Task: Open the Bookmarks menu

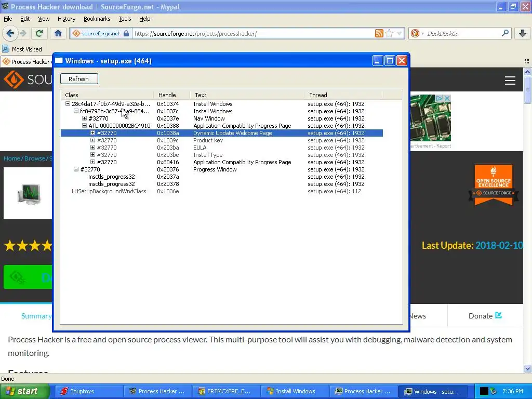Action: pos(97,19)
